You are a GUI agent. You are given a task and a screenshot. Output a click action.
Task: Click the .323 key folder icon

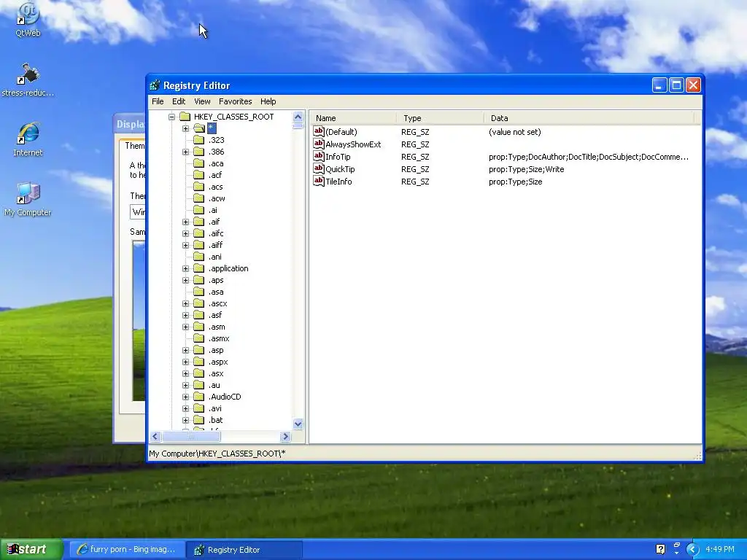tap(198, 140)
